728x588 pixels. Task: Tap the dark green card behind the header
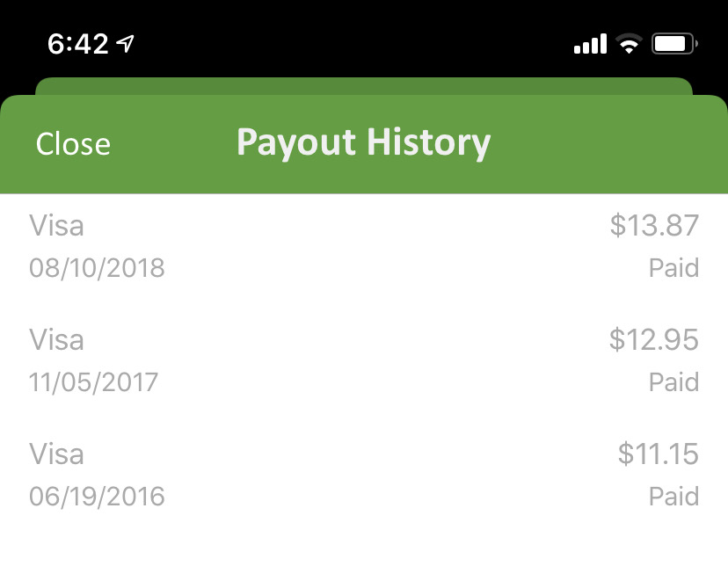click(x=364, y=86)
